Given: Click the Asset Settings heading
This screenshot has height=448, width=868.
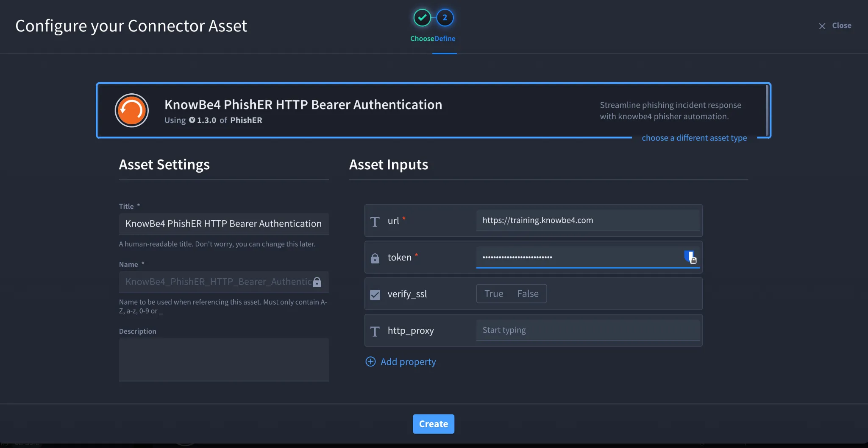Looking at the screenshot, I should [x=164, y=165].
